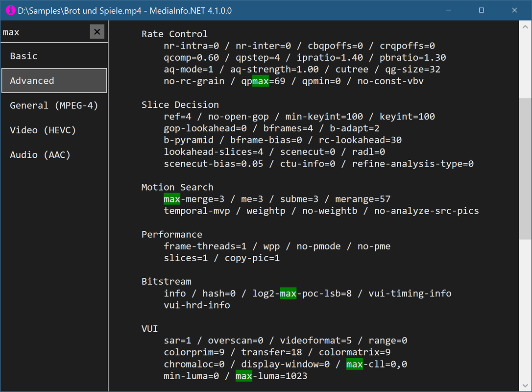
Task: Click the 'frame-threads=1' value
Action: pos(205,246)
